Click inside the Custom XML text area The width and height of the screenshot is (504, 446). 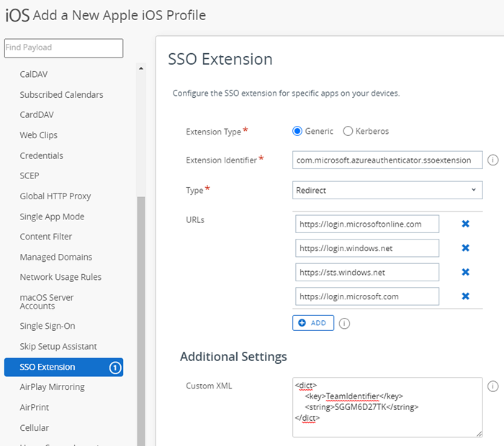tap(387, 407)
